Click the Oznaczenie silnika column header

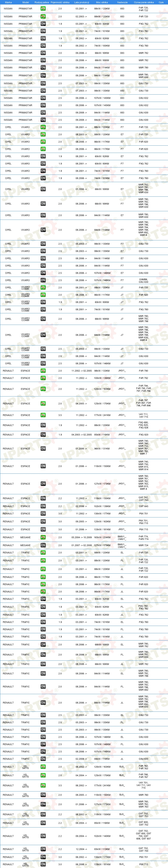pyautogui.click(x=144, y=2)
